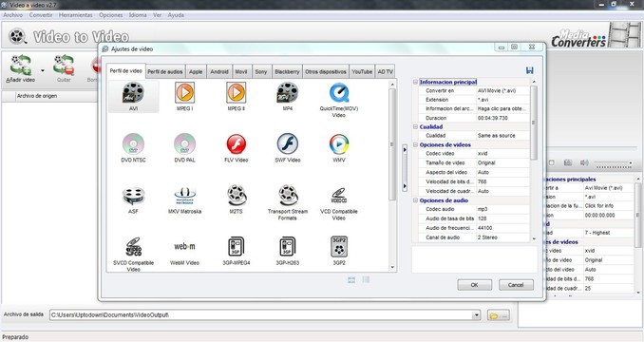644x342 pixels.
Task: Click the Quitar video toolbar icon
Action: 64,65
